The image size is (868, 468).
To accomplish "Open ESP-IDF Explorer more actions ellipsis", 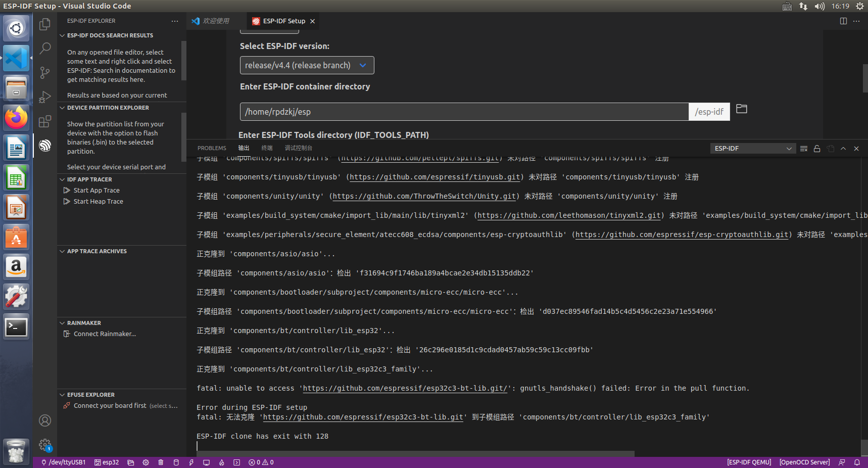I will 175,21.
